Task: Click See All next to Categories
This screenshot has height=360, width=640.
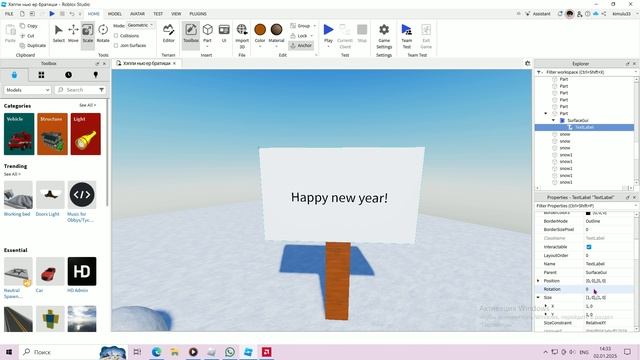Action: point(87,105)
